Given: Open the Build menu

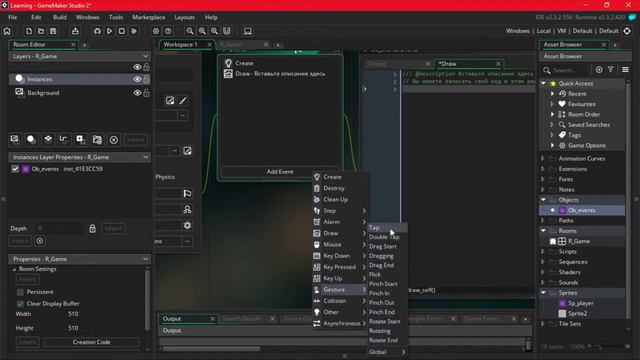Looking at the screenshot, I should (x=60, y=17).
